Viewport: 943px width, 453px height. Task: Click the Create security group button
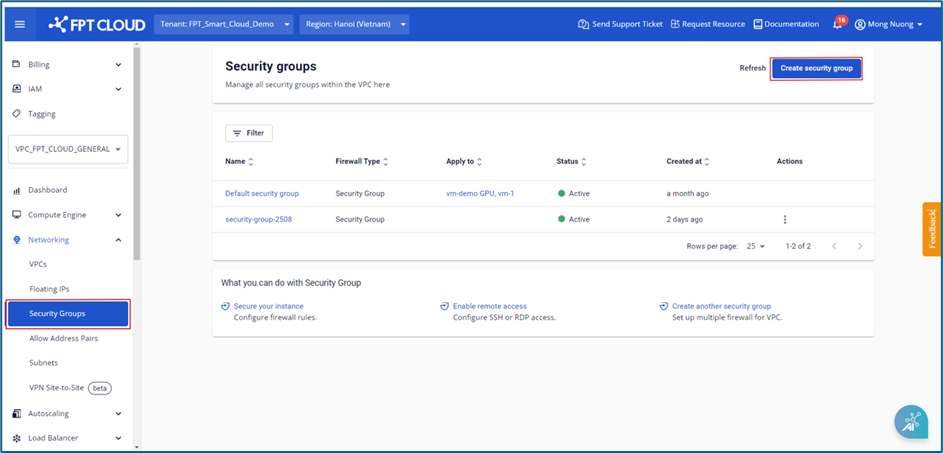pyautogui.click(x=816, y=68)
